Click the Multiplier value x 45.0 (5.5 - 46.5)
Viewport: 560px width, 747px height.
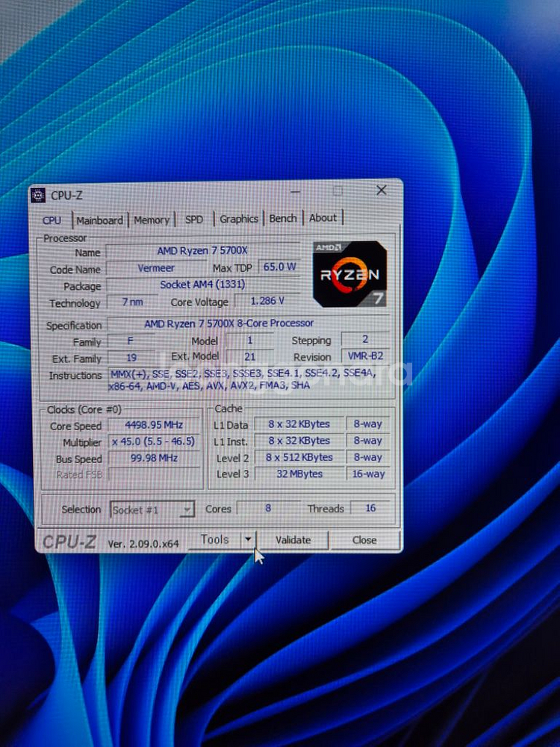click(x=154, y=441)
